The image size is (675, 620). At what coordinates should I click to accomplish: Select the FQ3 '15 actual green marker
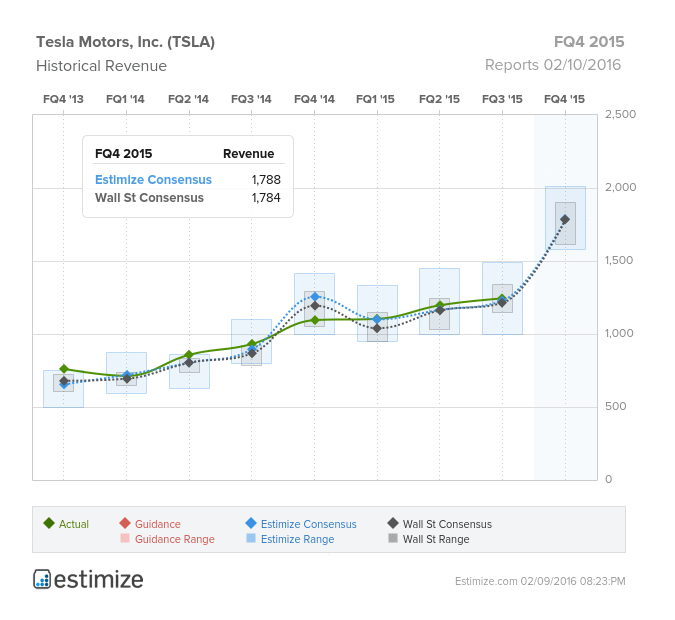point(502,298)
